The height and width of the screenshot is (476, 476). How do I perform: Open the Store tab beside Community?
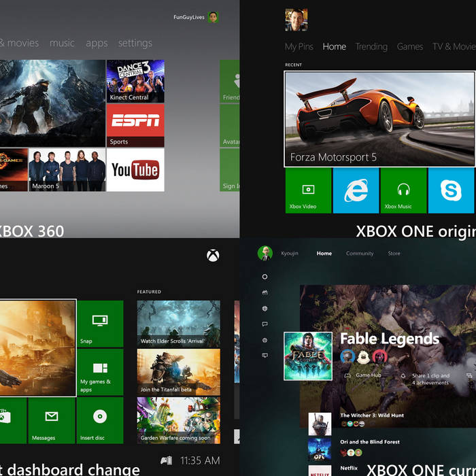coord(394,253)
